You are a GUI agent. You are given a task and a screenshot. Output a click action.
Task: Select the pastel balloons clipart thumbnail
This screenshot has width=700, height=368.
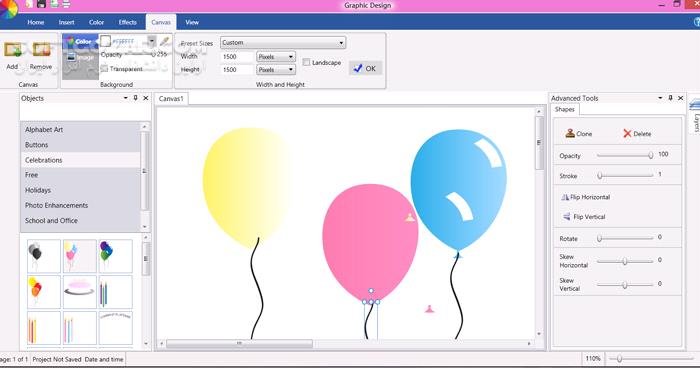pos(79,256)
